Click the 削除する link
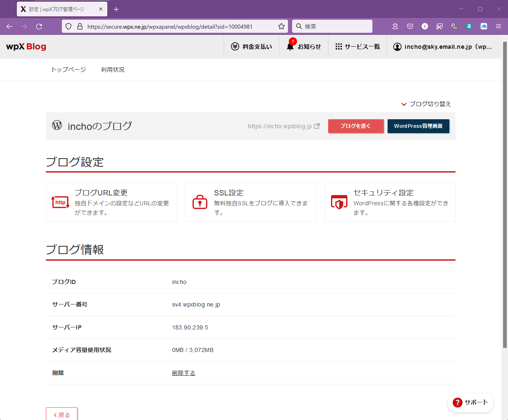The width and height of the screenshot is (508, 420). (x=184, y=373)
